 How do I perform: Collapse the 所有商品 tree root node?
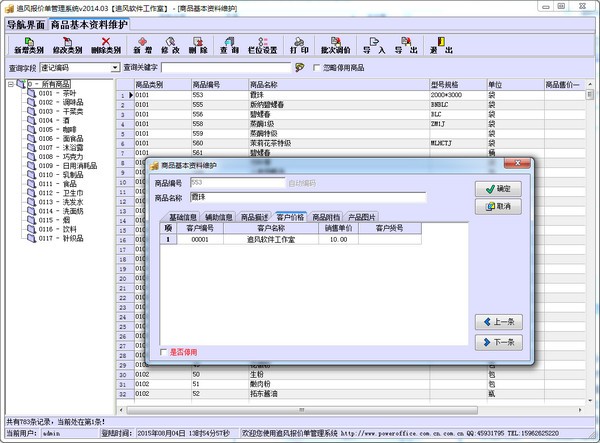click(11, 84)
